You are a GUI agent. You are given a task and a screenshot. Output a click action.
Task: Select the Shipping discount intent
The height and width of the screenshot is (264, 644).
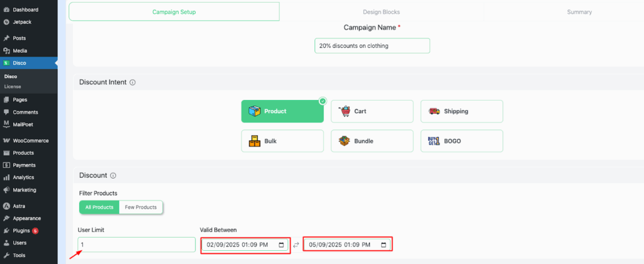(462, 111)
